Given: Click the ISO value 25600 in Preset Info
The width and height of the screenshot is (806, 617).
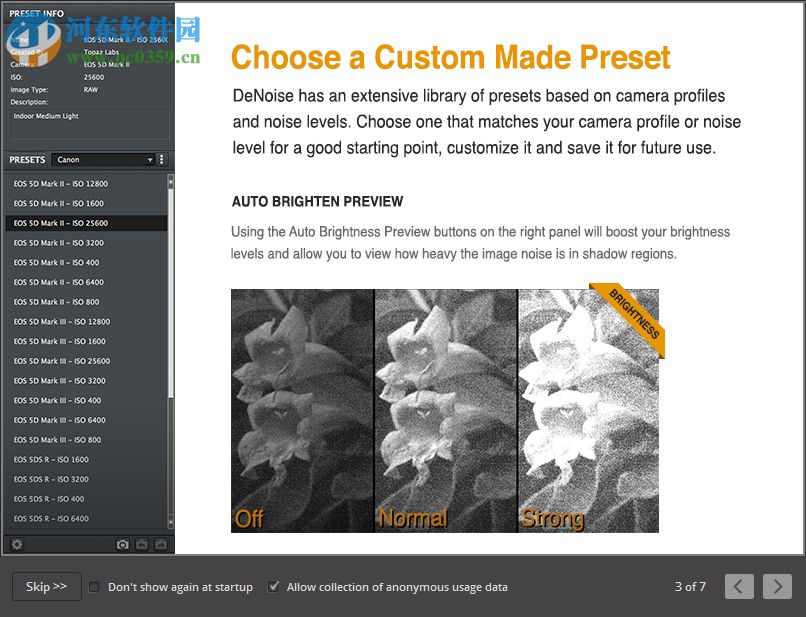Looking at the screenshot, I should point(94,77).
